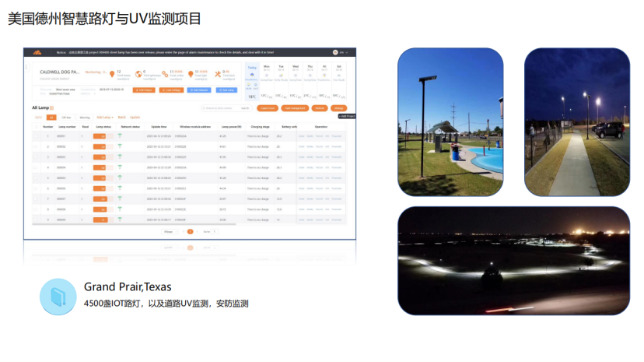Select the Today weather tab
644x362 pixels.
(x=252, y=82)
